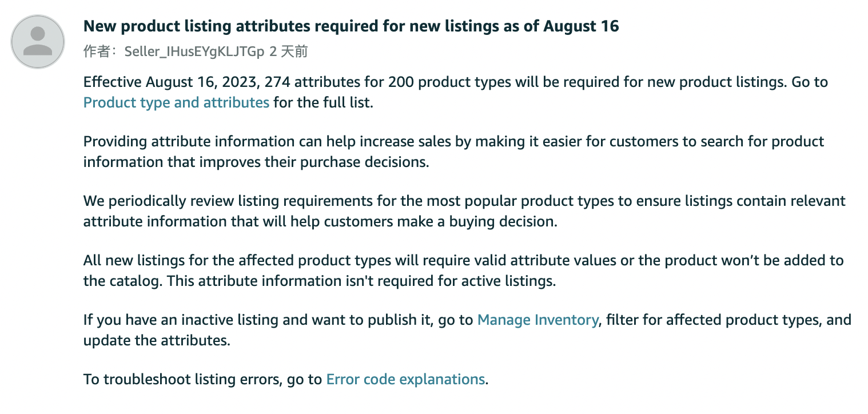Click the gray user avatar icon

(x=38, y=42)
